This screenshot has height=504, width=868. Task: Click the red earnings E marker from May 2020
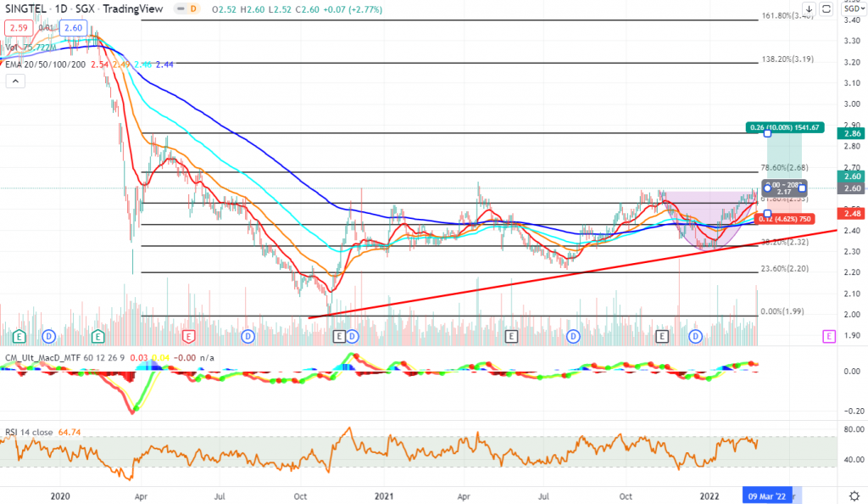coord(189,336)
